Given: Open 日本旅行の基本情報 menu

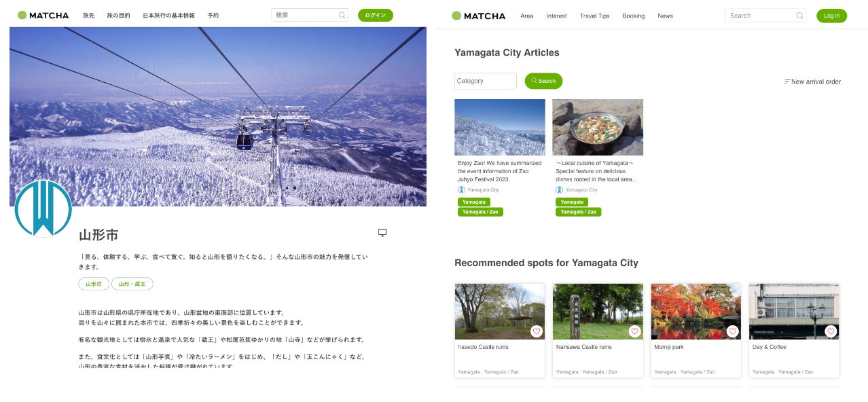Looking at the screenshot, I should coord(168,15).
